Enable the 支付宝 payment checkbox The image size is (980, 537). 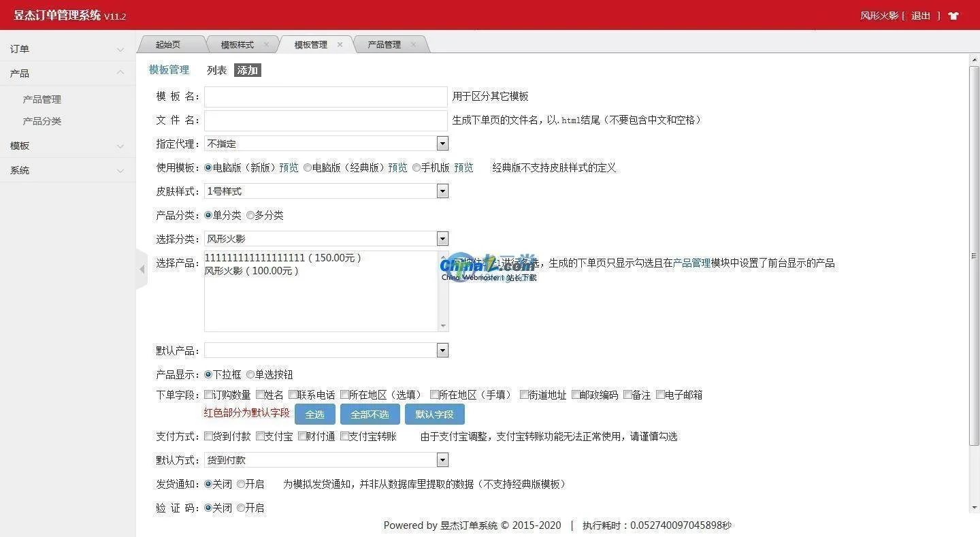(x=261, y=436)
